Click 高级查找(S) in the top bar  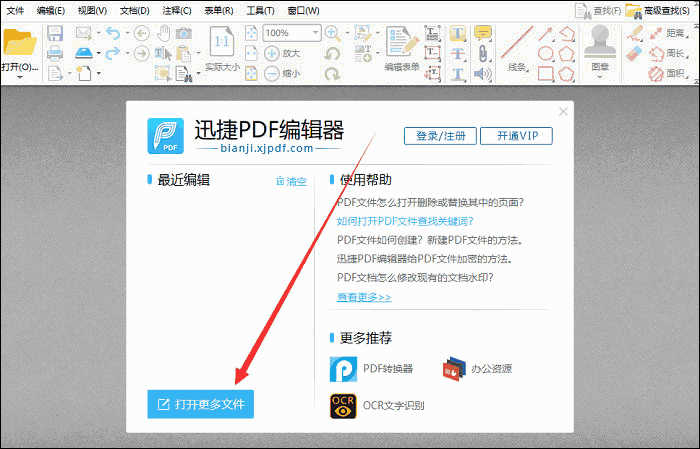[x=659, y=11]
